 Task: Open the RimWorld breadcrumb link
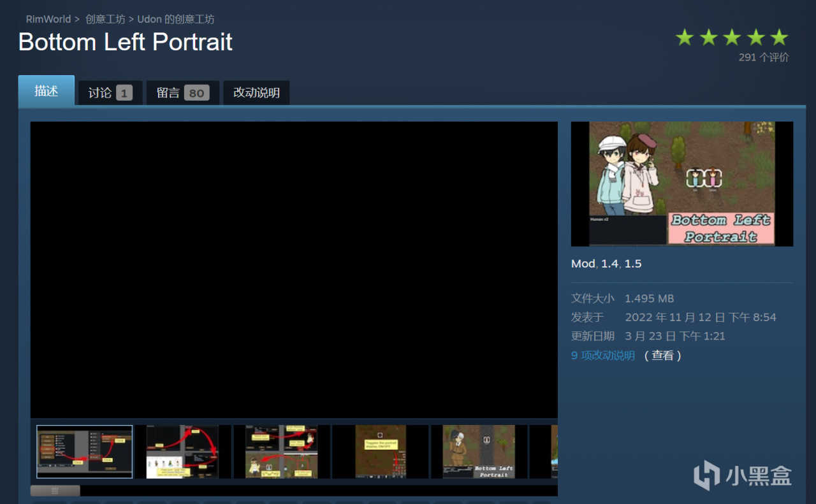[x=48, y=19]
